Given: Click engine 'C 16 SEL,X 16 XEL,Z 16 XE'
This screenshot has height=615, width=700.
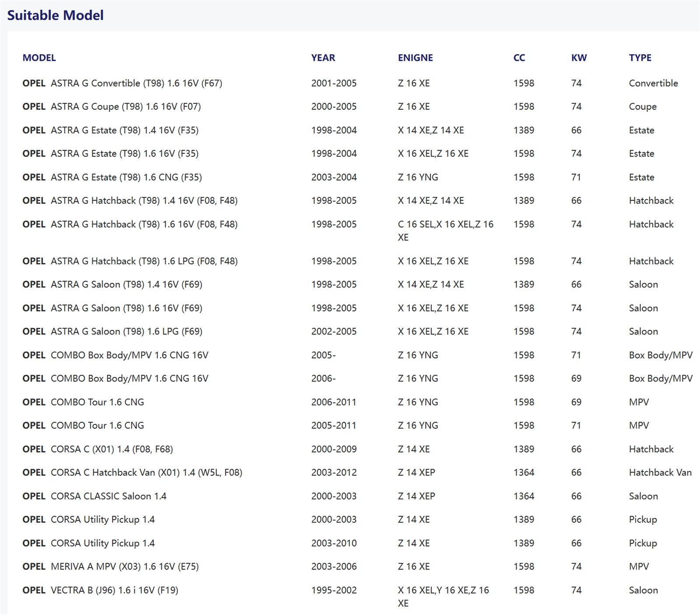Looking at the screenshot, I should 445,231.
